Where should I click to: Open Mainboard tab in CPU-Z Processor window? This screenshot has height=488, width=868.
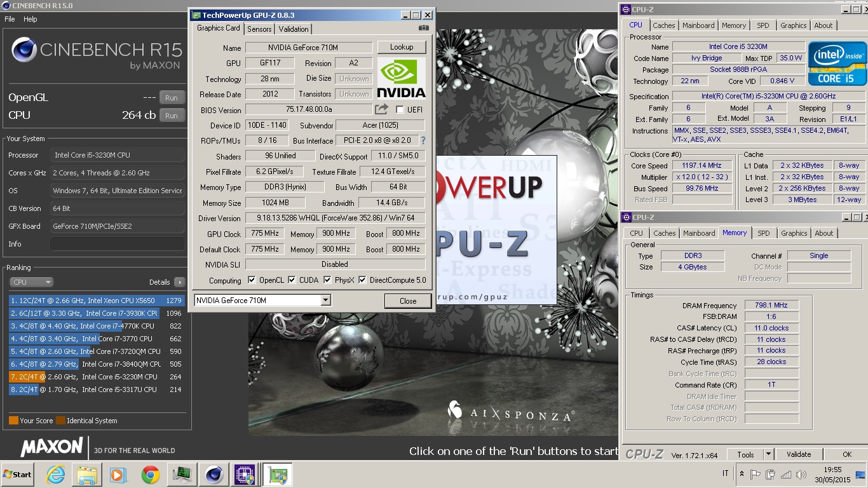coord(698,25)
